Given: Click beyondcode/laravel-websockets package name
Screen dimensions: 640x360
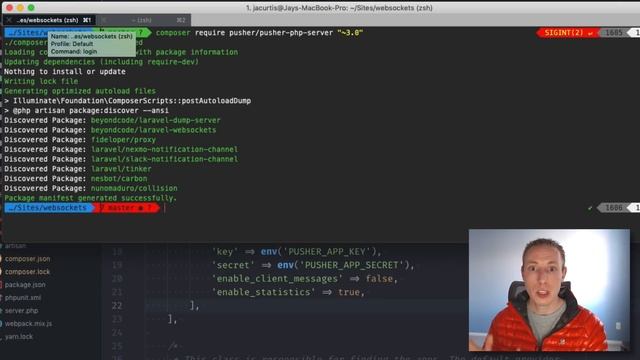Looking at the screenshot, I should coord(153,130).
